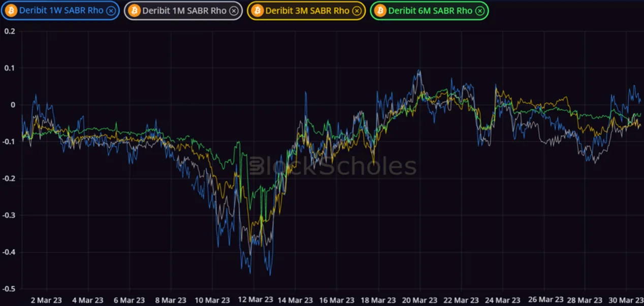
Task: Click the 4 Mar 23 date label
Action: (88, 300)
